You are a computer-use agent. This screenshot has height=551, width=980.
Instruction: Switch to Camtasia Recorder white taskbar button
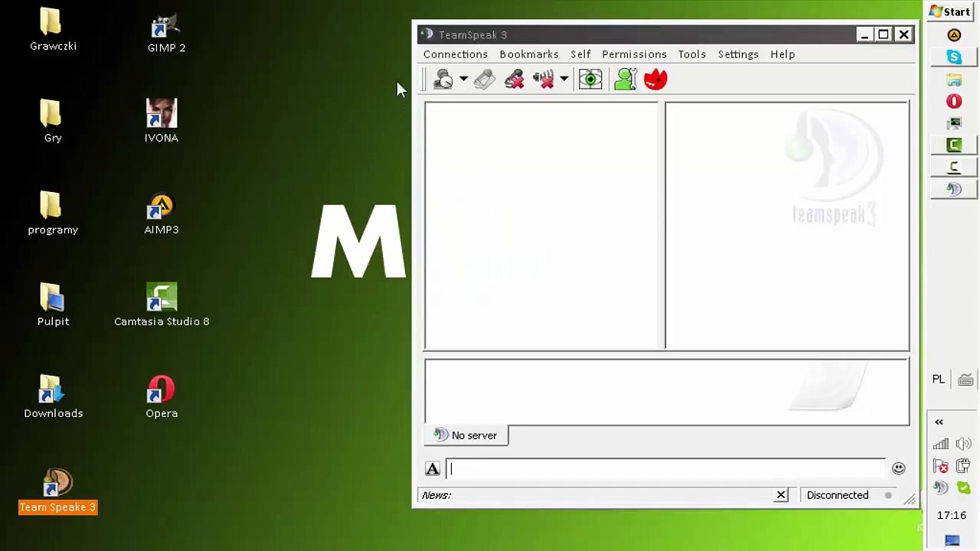tap(954, 167)
